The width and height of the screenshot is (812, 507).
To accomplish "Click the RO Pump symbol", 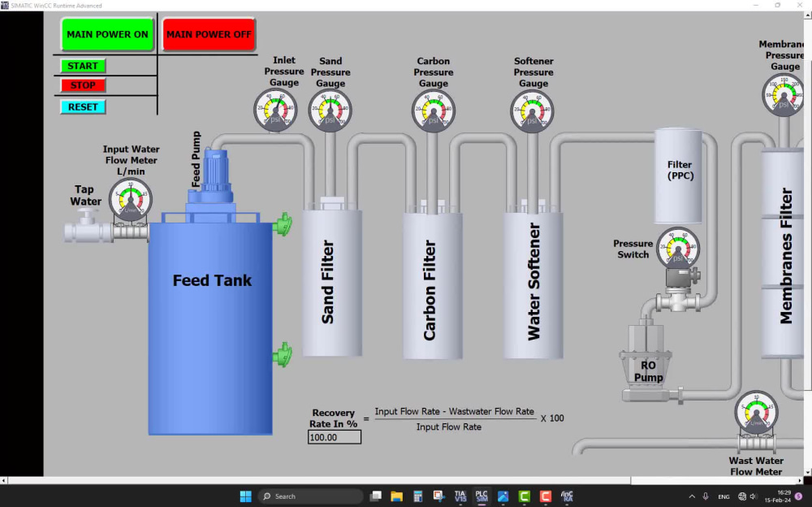I will 647,357.
